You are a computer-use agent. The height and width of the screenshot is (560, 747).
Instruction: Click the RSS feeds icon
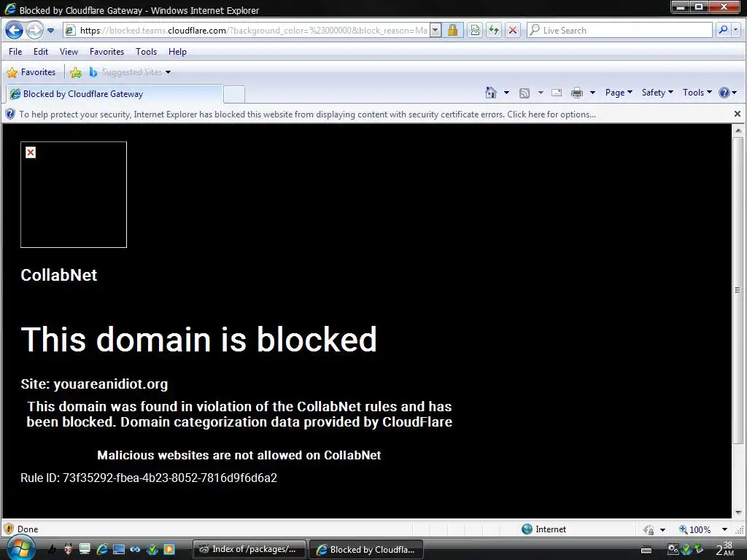pos(525,93)
